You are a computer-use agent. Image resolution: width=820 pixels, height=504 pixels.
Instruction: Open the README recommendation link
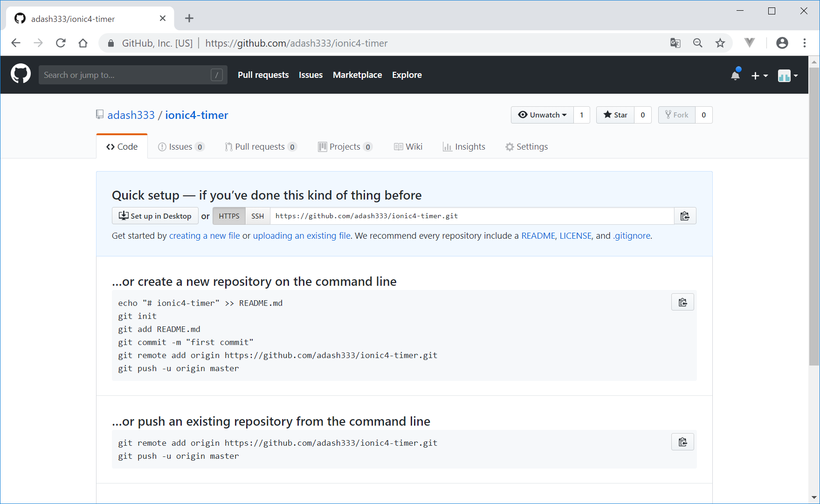pyautogui.click(x=538, y=235)
